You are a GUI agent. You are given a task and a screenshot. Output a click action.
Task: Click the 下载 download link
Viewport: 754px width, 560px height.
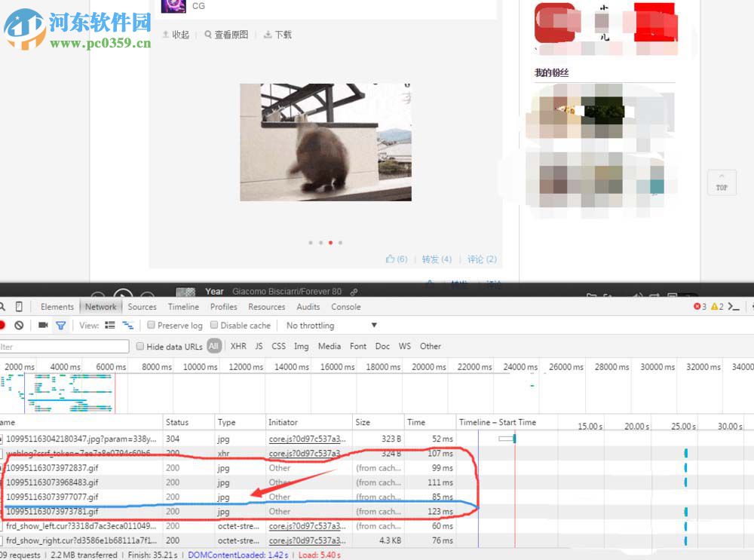pyautogui.click(x=283, y=35)
